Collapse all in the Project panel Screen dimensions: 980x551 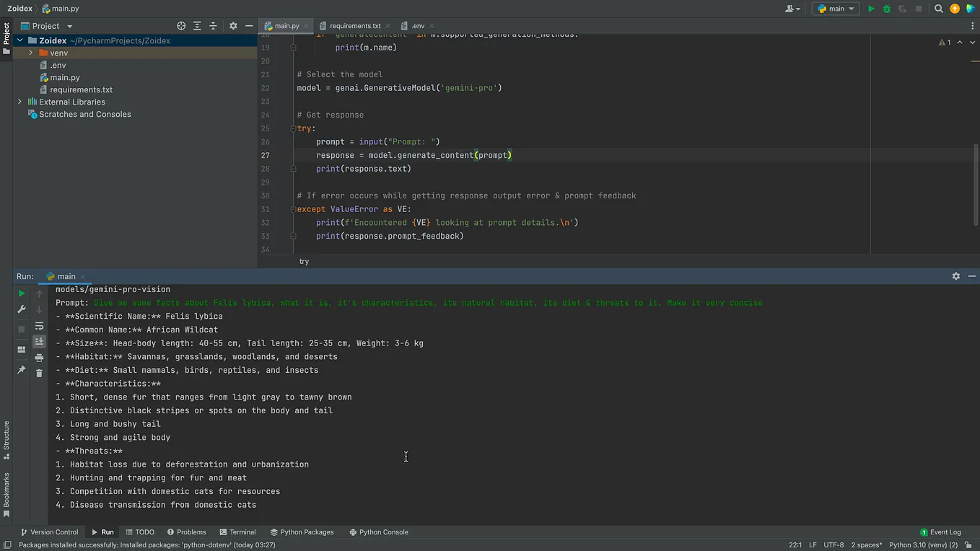pos(213,26)
